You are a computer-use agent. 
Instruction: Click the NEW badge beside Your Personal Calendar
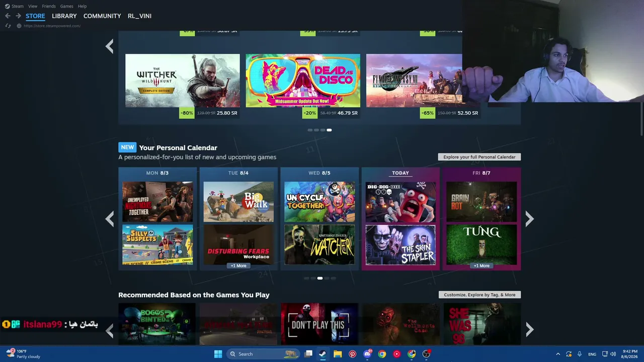pos(127,147)
